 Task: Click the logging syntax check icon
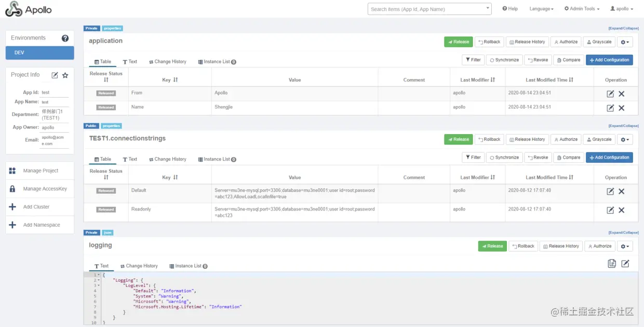(x=612, y=264)
